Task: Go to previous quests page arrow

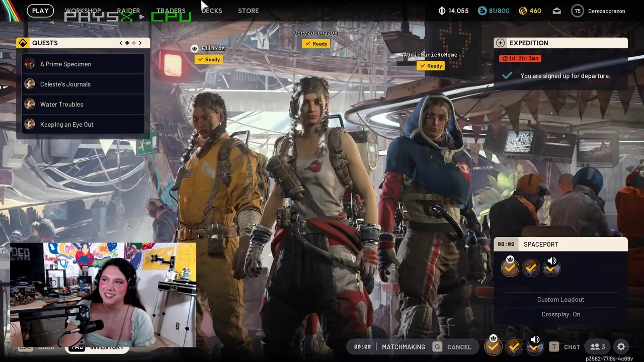Action: (121, 43)
